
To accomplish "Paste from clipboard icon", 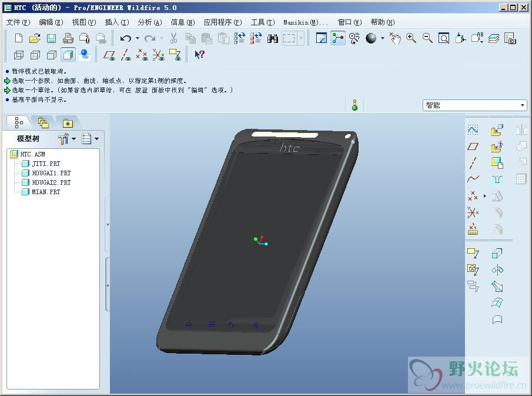I will click(206, 38).
